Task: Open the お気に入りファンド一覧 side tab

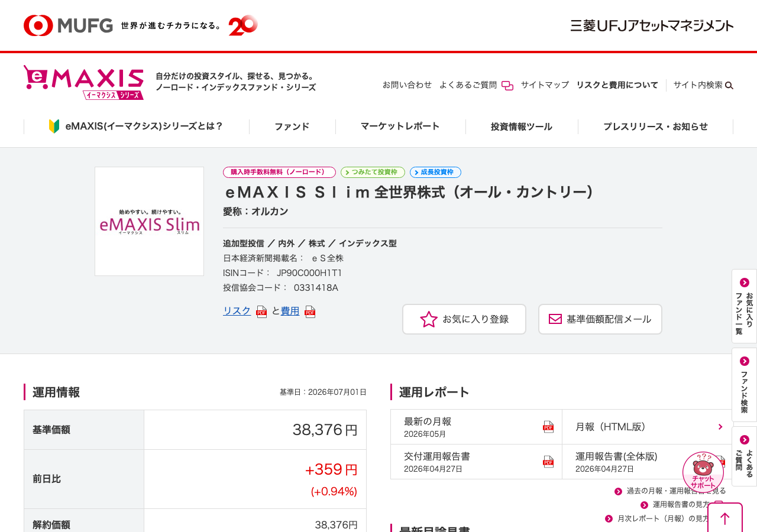Action: (744, 306)
